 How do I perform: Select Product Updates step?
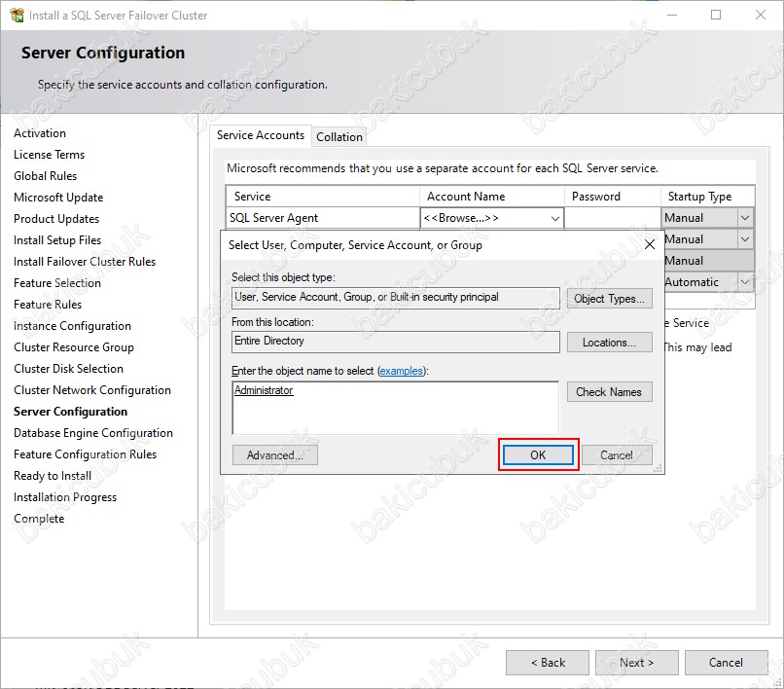(56, 219)
